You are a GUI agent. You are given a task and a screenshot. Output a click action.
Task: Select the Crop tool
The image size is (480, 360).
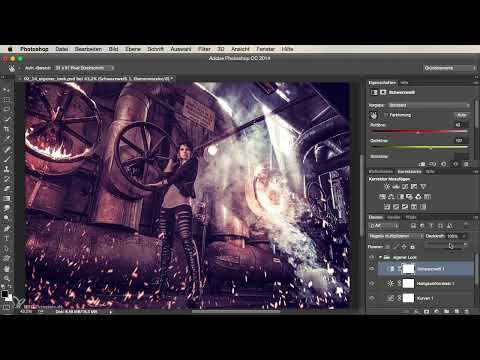pos(7,129)
